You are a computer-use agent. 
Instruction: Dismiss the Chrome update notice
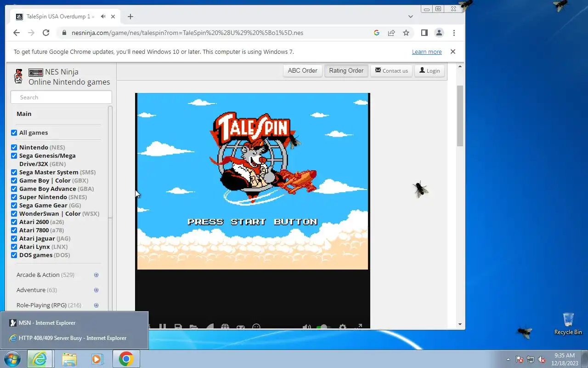pyautogui.click(x=453, y=52)
